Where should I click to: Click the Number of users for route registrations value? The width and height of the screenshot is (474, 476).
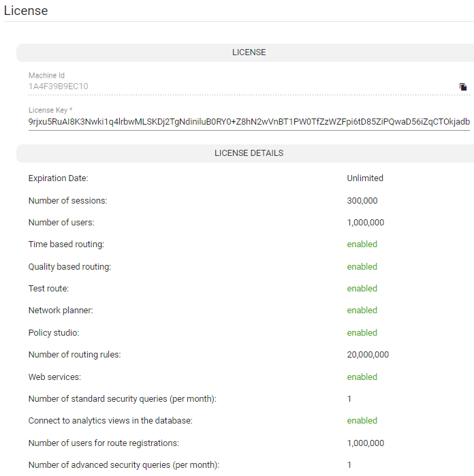(366, 443)
